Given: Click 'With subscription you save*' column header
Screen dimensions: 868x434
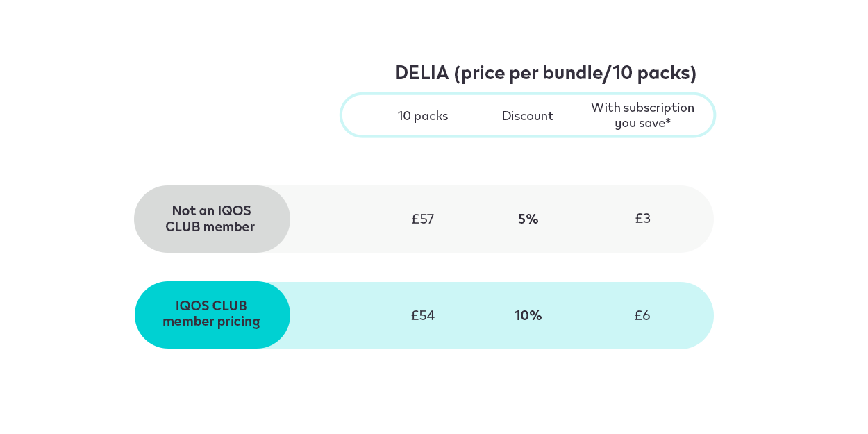Looking at the screenshot, I should pyautogui.click(x=642, y=115).
